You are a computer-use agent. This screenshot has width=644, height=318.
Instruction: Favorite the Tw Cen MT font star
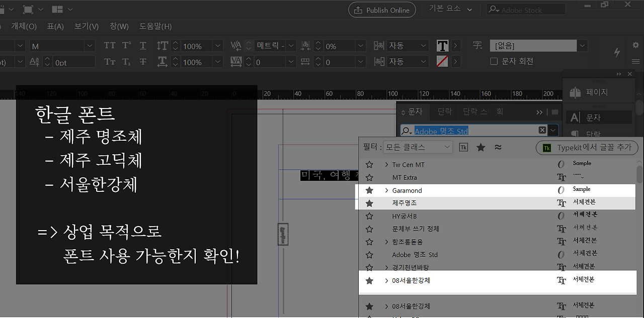click(x=369, y=165)
